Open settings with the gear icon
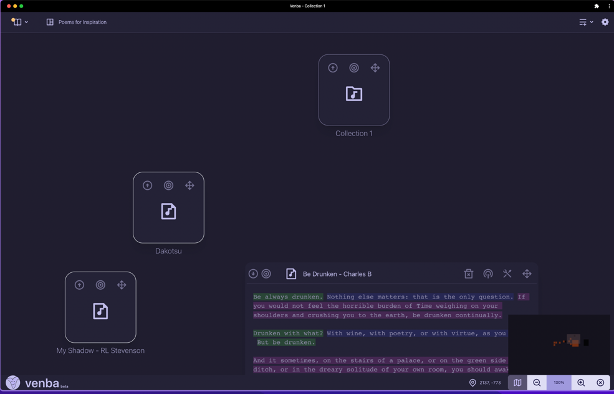The height and width of the screenshot is (394, 614). (605, 22)
